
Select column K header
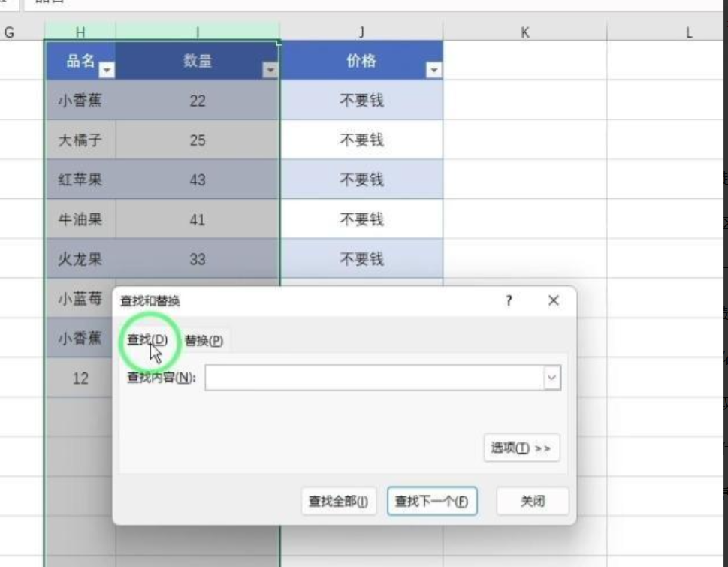click(525, 32)
